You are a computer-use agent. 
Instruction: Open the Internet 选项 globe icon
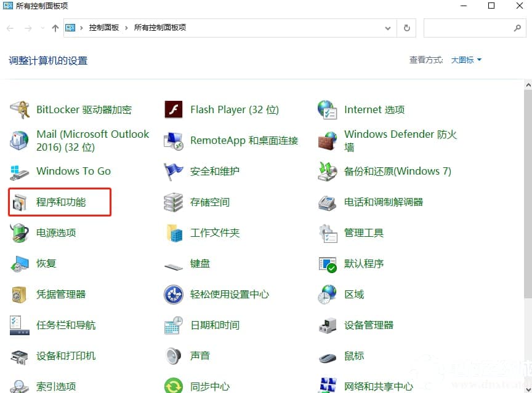pyautogui.click(x=327, y=109)
